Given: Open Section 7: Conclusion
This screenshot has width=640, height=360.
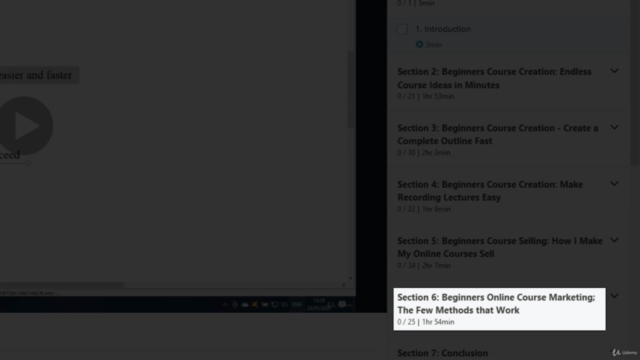Looking at the screenshot, I should pos(442,353).
